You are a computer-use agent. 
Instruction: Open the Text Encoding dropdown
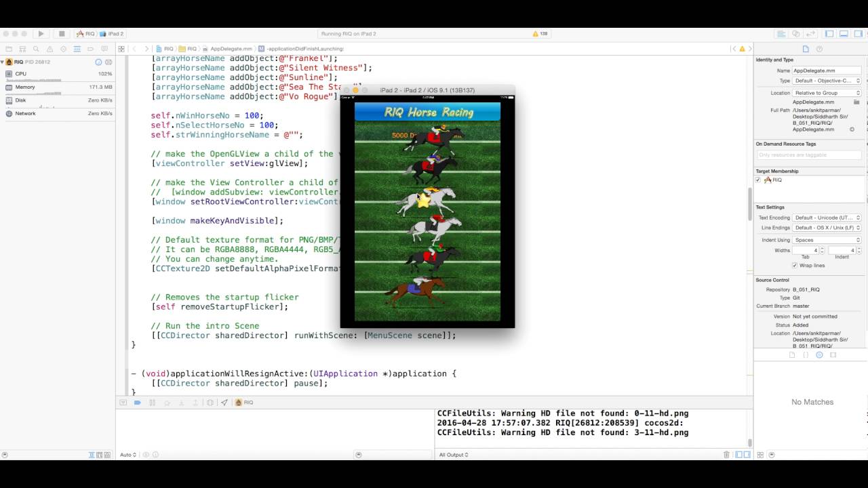point(827,218)
